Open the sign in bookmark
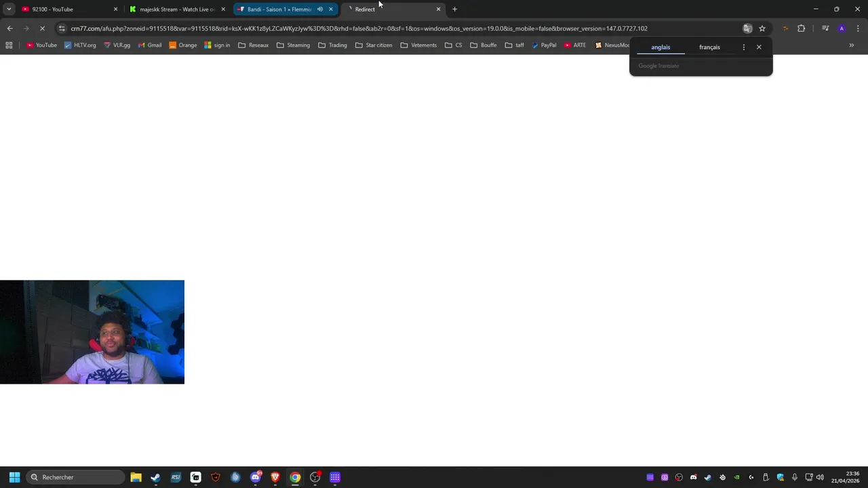This screenshot has width=868, height=488. point(217,45)
